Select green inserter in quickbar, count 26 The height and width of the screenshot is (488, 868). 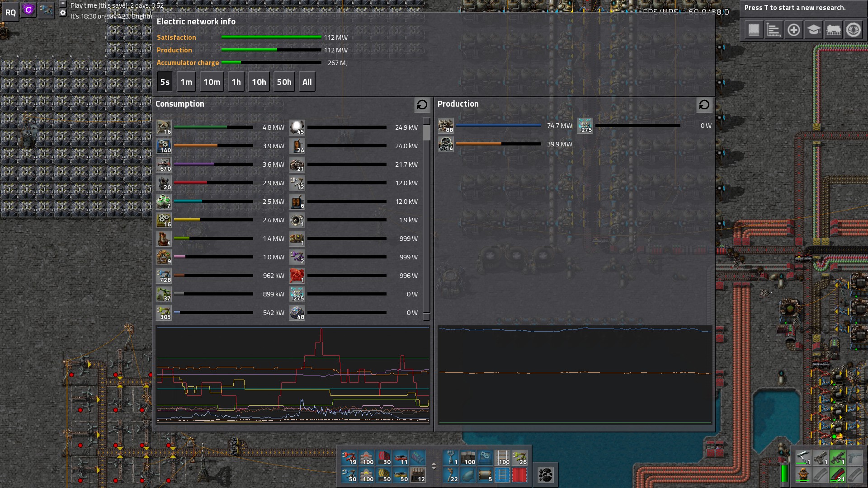pyautogui.click(x=519, y=458)
